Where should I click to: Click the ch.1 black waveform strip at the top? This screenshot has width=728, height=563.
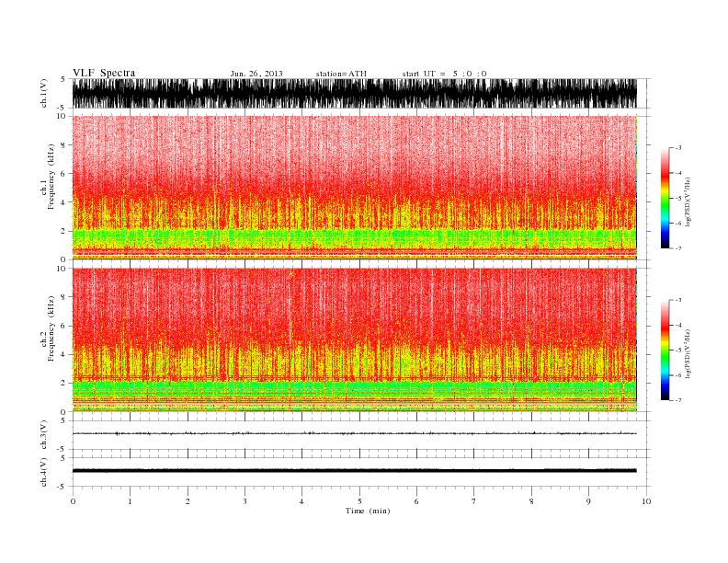click(354, 93)
